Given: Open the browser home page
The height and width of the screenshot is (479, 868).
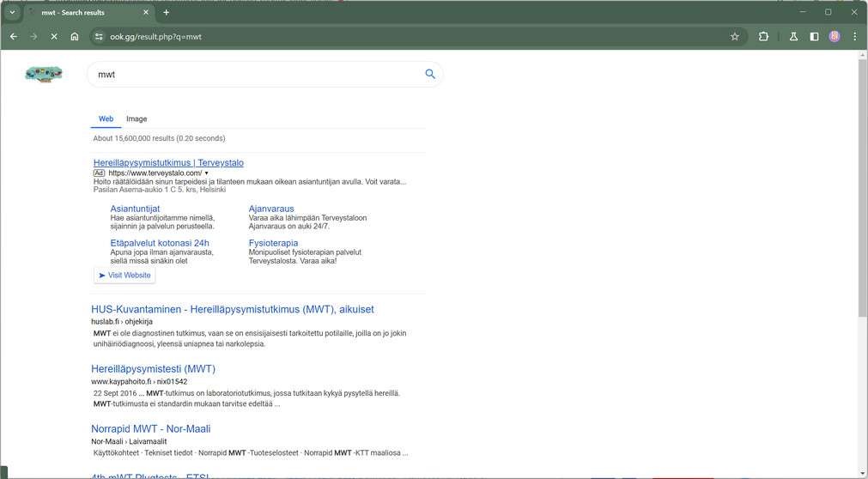Looking at the screenshot, I should 74,37.
